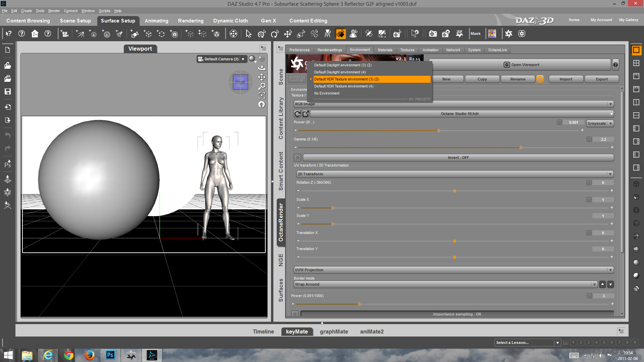Viewport: 644px width, 362px height.
Task: Click the DUF save icon
Action: click(459, 34)
